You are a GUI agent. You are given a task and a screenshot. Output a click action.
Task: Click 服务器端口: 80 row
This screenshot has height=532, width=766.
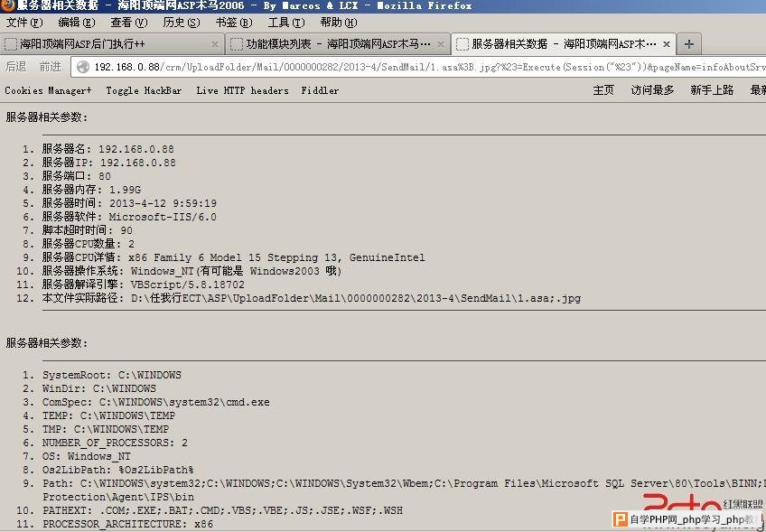[76, 176]
